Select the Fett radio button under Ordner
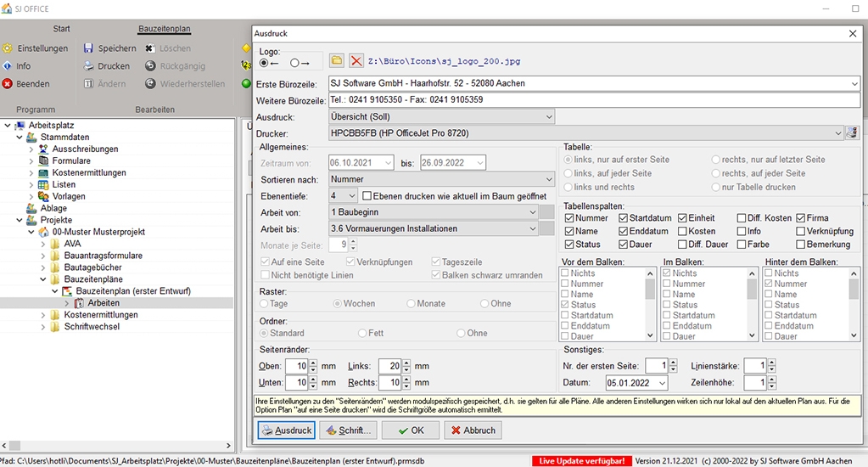 [363, 334]
